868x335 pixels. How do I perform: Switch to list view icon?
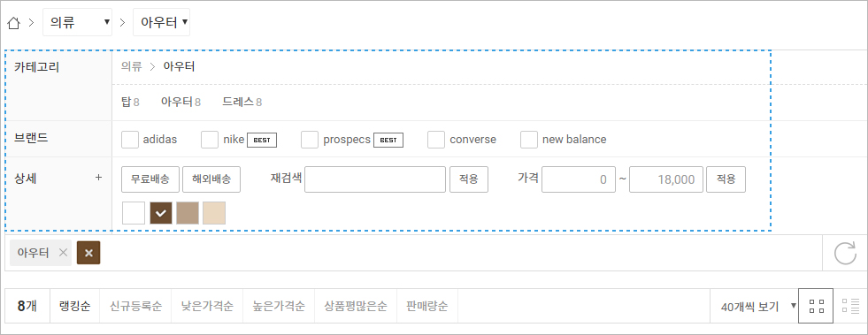[850, 306]
